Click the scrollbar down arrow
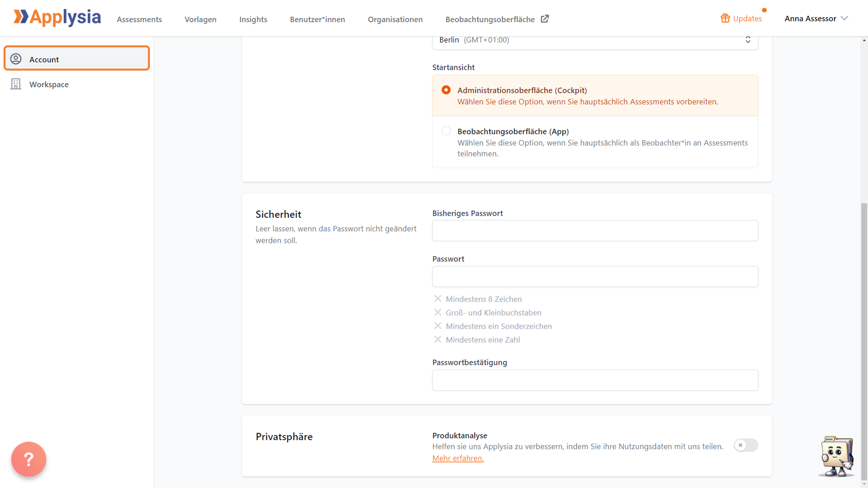This screenshot has height=488, width=868. coord(864,484)
